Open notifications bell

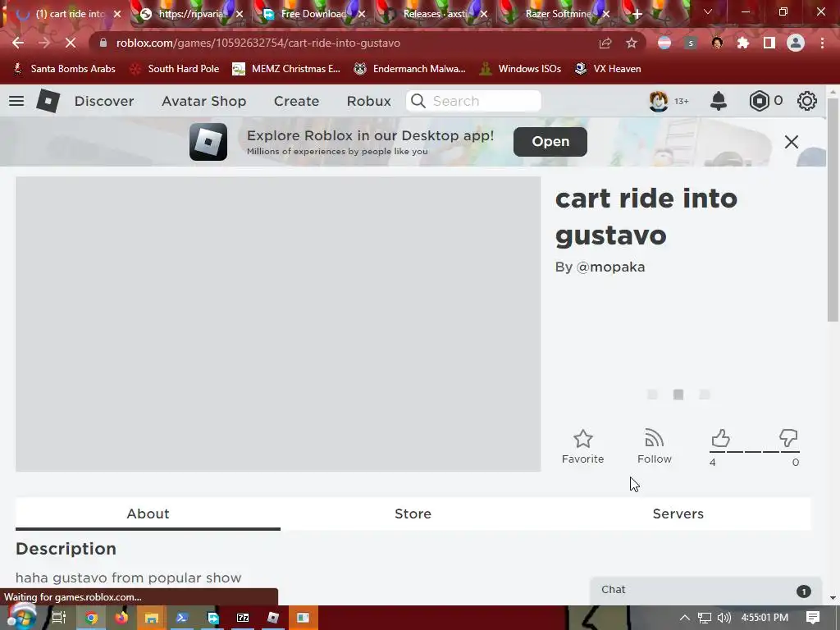tap(719, 101)
